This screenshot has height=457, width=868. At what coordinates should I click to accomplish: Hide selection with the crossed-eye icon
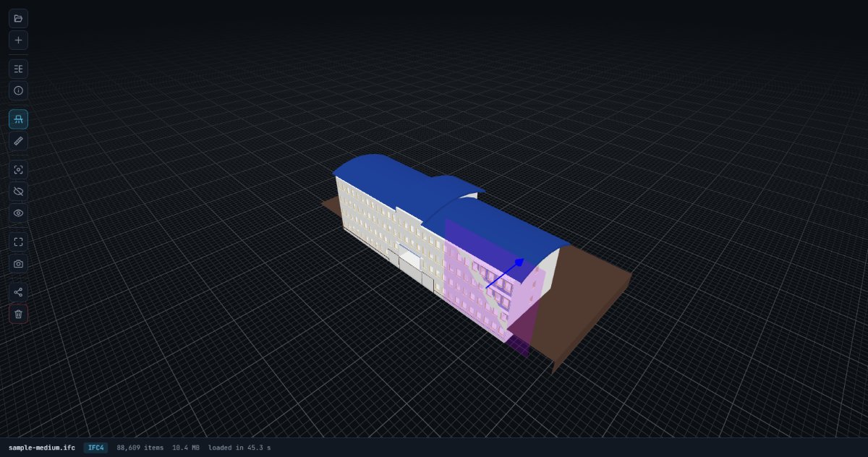click(18, 192)
